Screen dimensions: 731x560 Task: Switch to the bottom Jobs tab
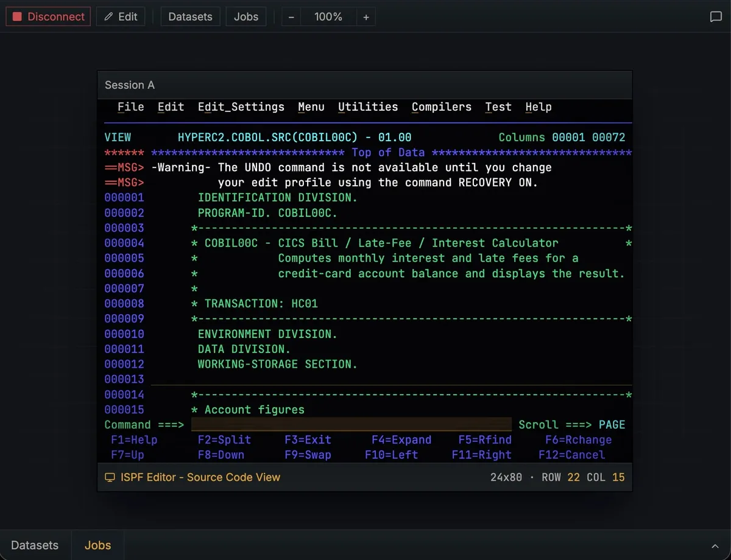(97, 545)
